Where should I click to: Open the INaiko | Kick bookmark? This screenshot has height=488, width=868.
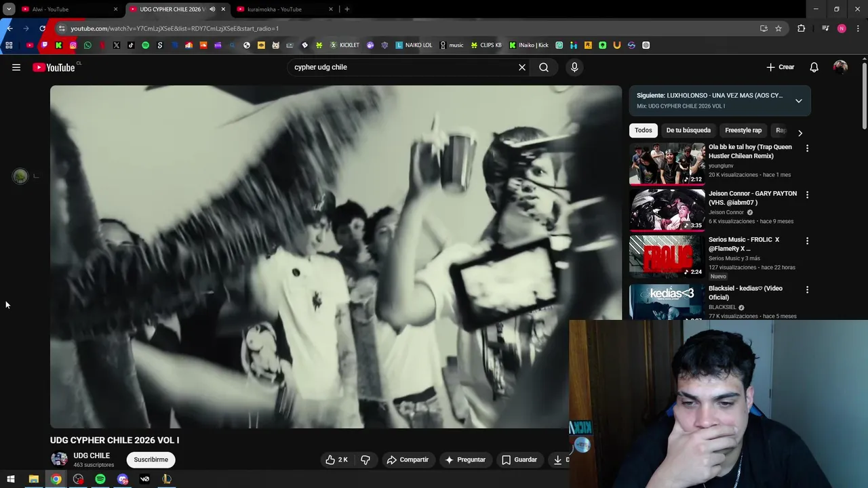(529, 45)
